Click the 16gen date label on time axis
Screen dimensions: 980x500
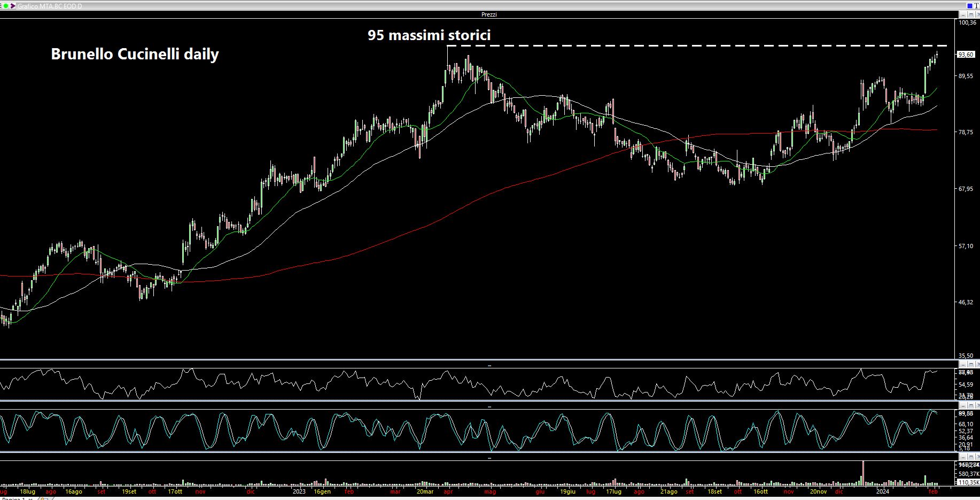(x=322, y=491)
